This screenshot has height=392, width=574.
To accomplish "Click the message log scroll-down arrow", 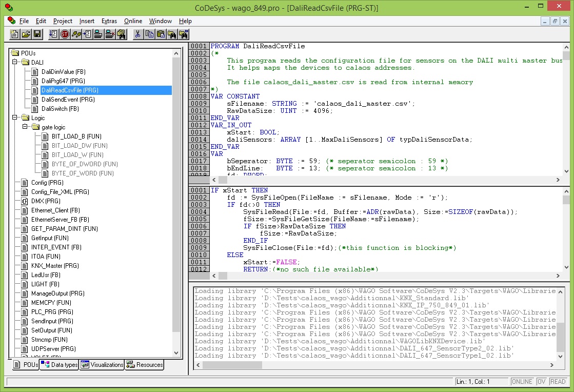I will 561,356.
